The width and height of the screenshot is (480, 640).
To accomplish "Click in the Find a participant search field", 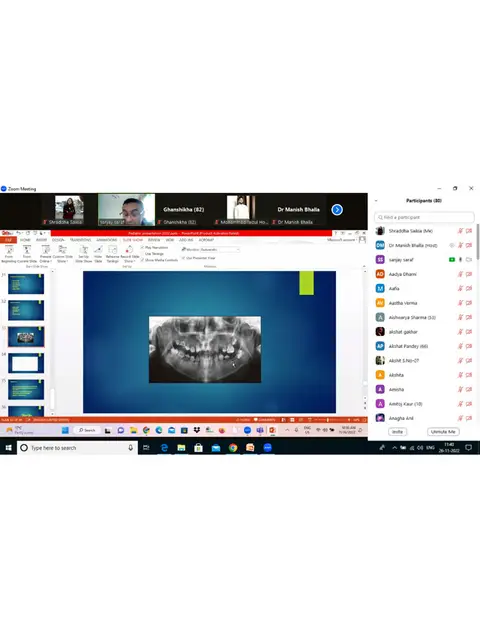I will point(424,217).
